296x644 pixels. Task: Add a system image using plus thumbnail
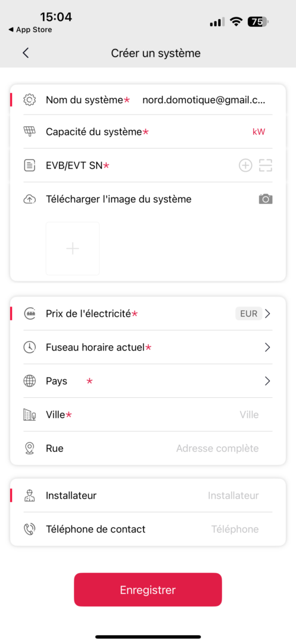73,249
